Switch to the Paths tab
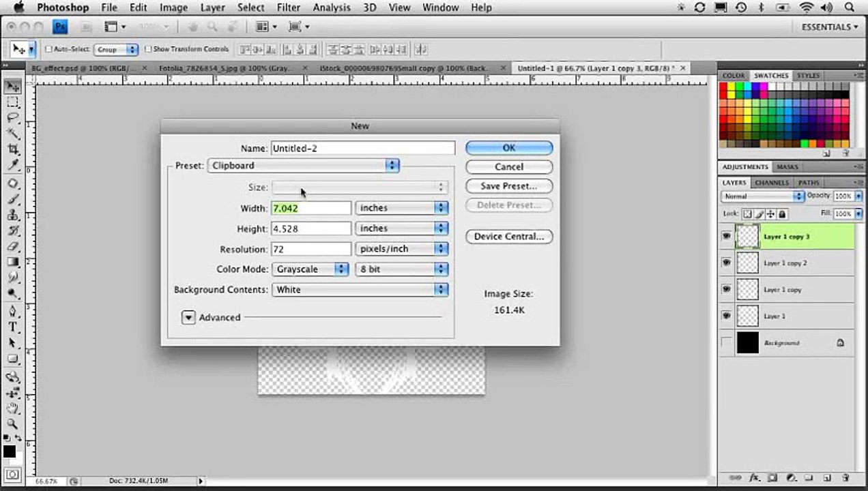 tap(809, 183)
